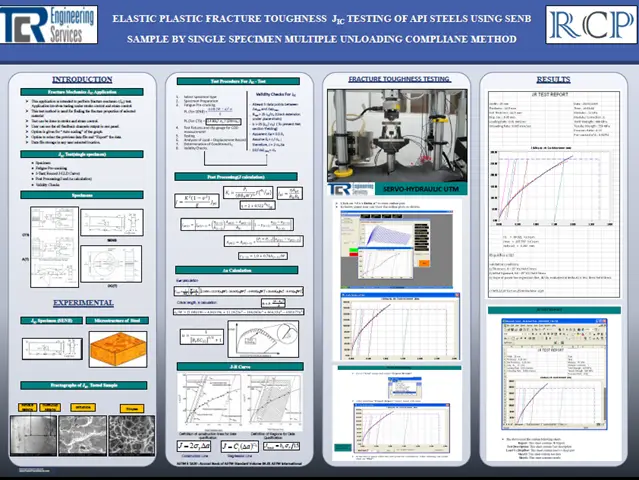Click the 'Validity Checks For JIC' subheading
Viewport: 639px width, 480px height.
click(x=276, y=95)
